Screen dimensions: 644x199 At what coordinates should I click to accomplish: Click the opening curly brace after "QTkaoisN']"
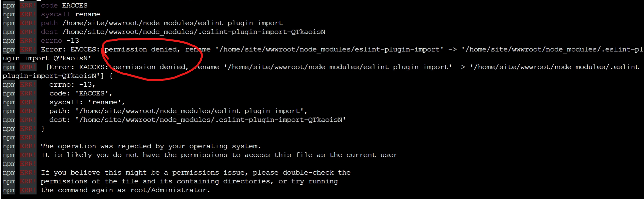point(111,76)
